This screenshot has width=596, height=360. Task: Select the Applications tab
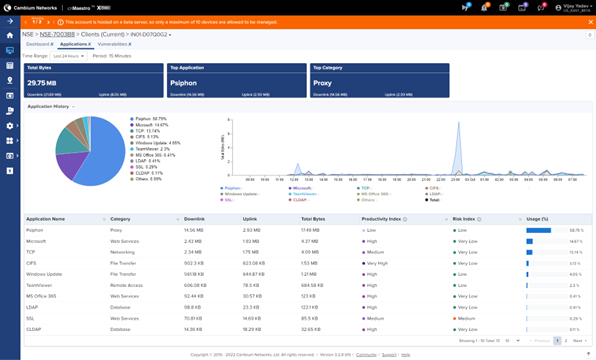pos(73,44)
